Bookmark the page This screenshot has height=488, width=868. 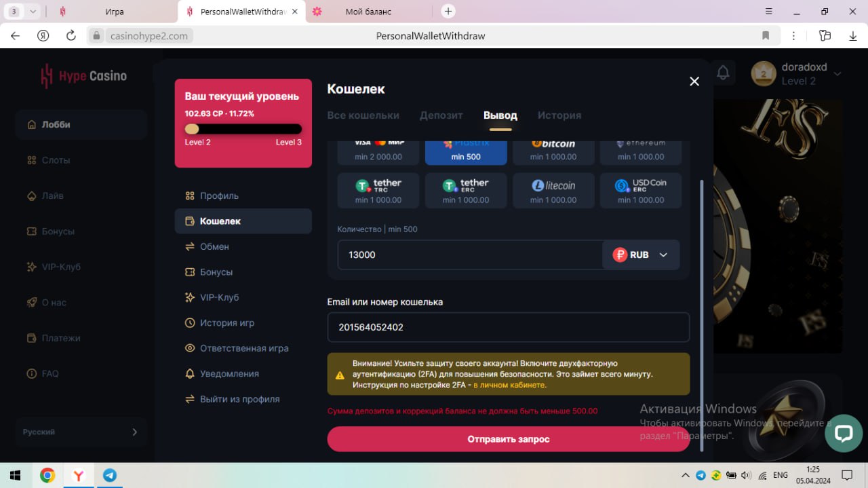click(766, 35)
